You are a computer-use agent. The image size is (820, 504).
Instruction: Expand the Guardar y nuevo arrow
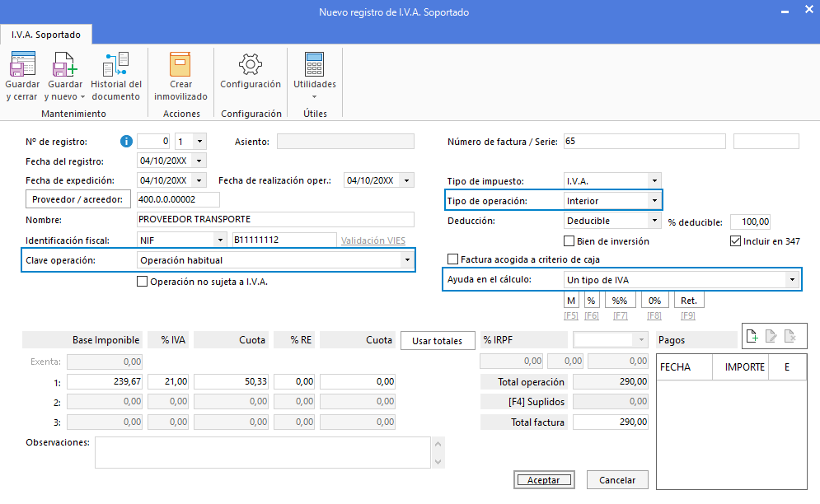tap(82, 97)
